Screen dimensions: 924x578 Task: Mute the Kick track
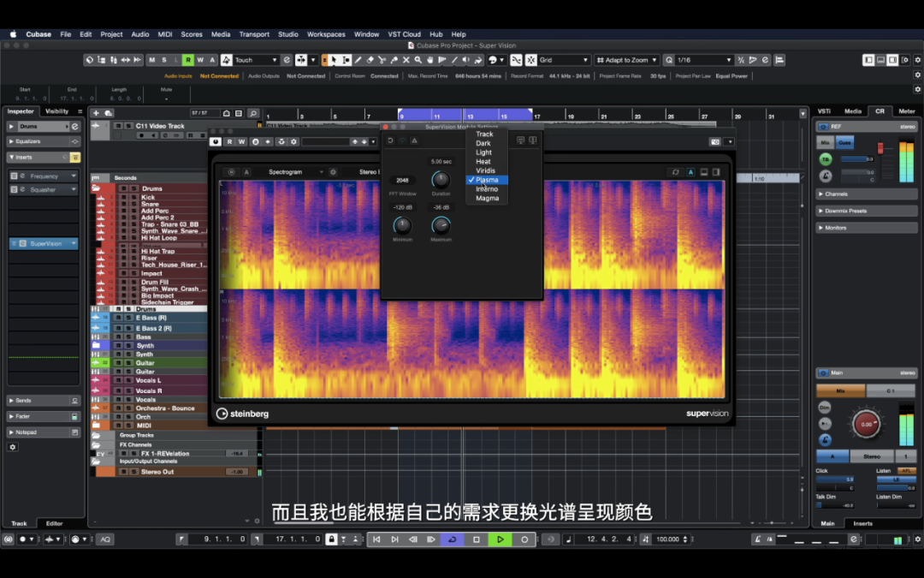(x=123, y=198)
